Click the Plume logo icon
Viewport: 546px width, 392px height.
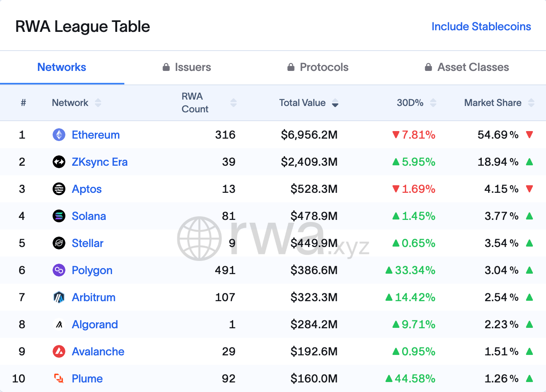pyautogui.click(x=59, y=378)
